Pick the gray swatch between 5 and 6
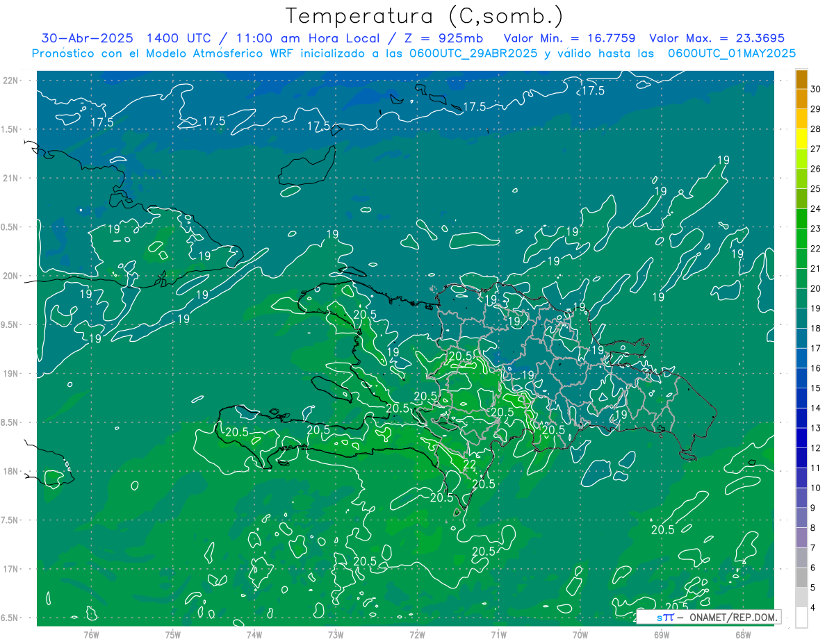 801,578
